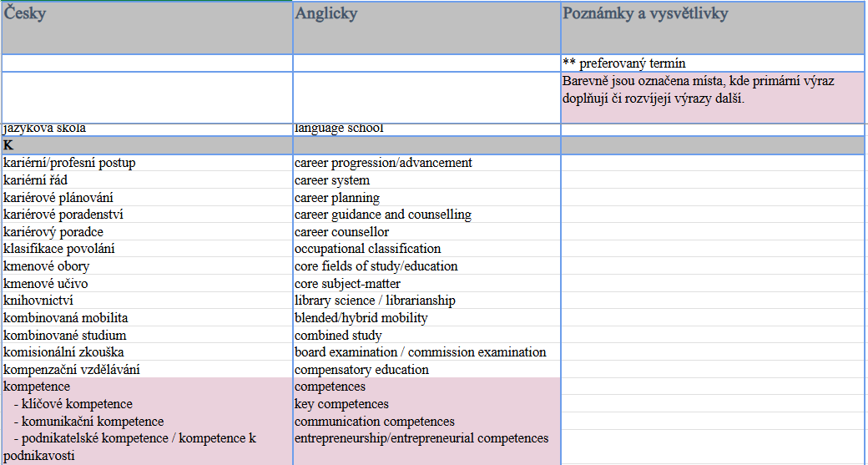
Task: Select the gray 'K' section row cell
Action: click(x=147, y=145)
